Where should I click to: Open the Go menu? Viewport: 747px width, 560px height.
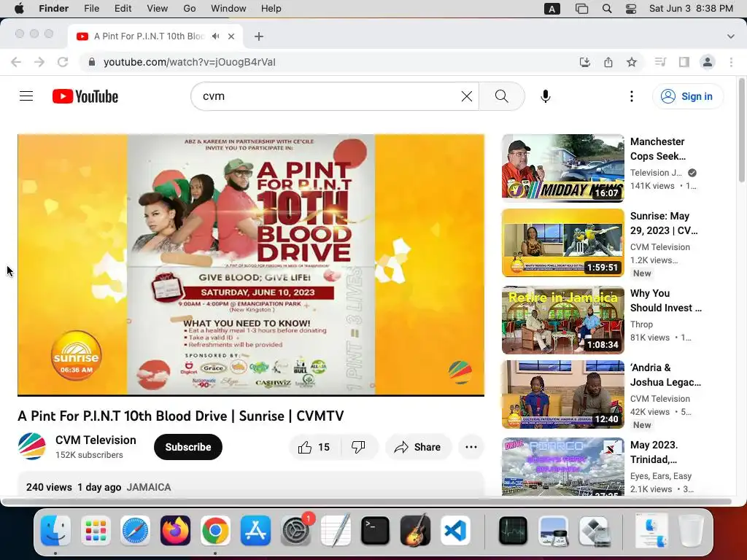[190, 9]
